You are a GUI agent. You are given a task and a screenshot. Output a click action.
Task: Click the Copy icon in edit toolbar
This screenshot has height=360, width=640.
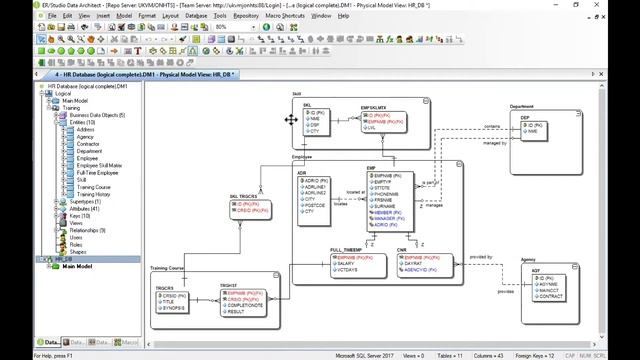click(124, 39)
